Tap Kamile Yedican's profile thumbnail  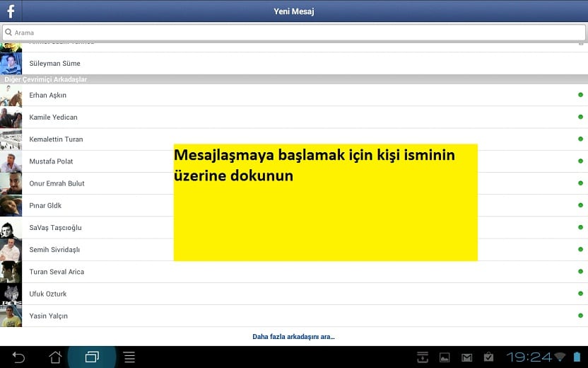pos(11,117)
